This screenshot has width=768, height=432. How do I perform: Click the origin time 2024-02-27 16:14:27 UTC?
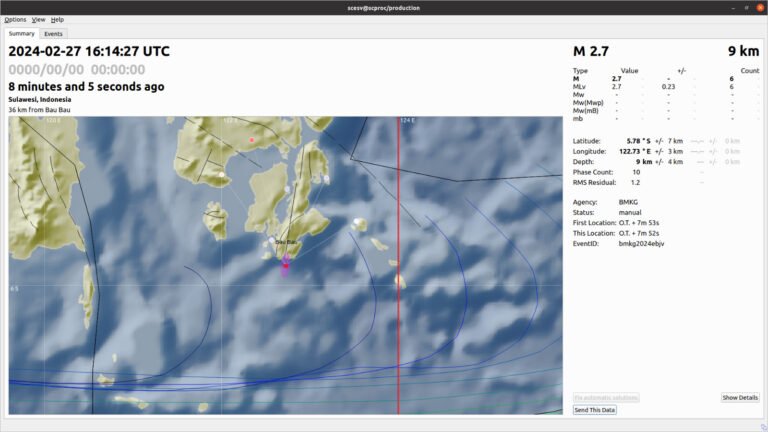89,51
